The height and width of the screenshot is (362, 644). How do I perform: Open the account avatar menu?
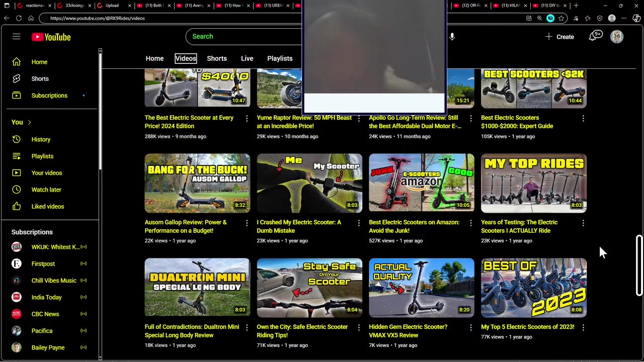617,36
